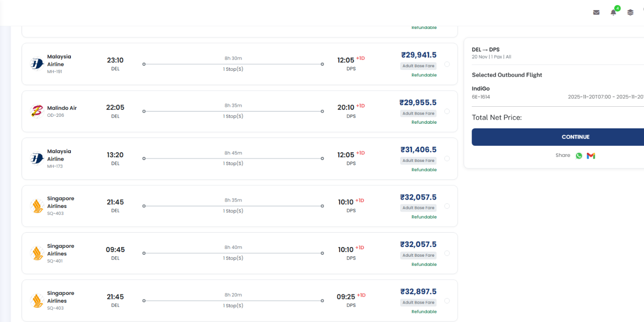
Task: Click the Singapore Airlines SQ-401 logo
Action: coord(37,253)
